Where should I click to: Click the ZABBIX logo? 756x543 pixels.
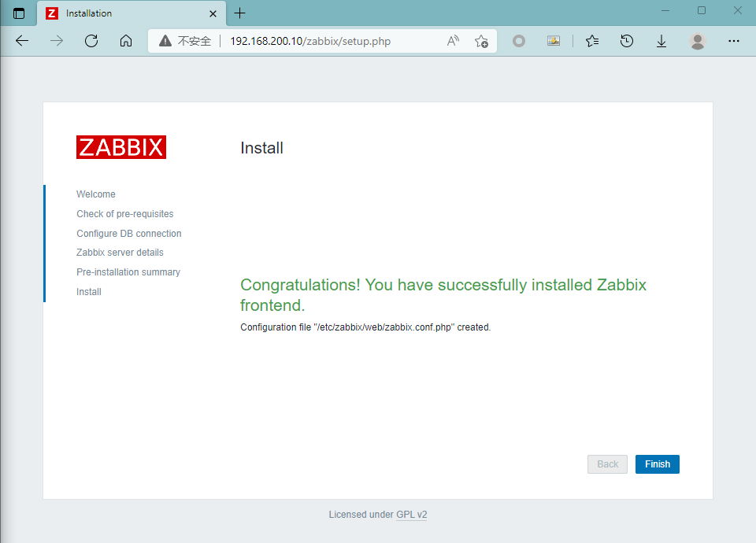click(121, 147)
